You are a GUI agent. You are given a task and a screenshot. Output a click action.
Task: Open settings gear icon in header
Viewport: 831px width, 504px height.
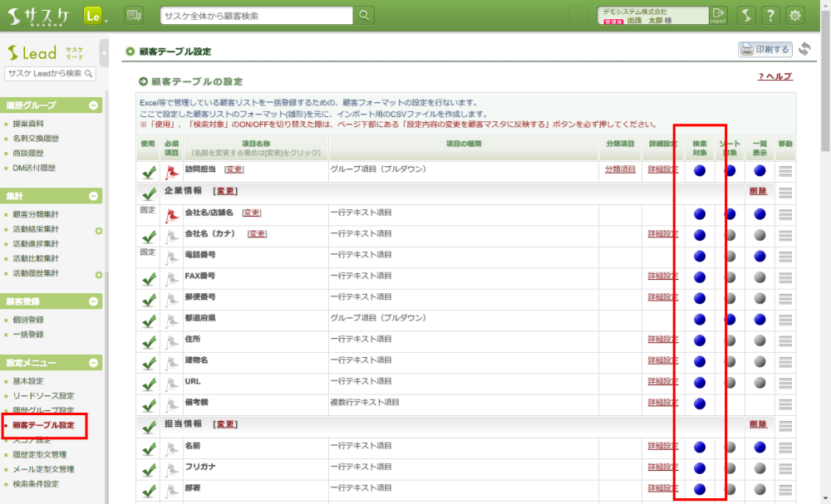point(795,16)
